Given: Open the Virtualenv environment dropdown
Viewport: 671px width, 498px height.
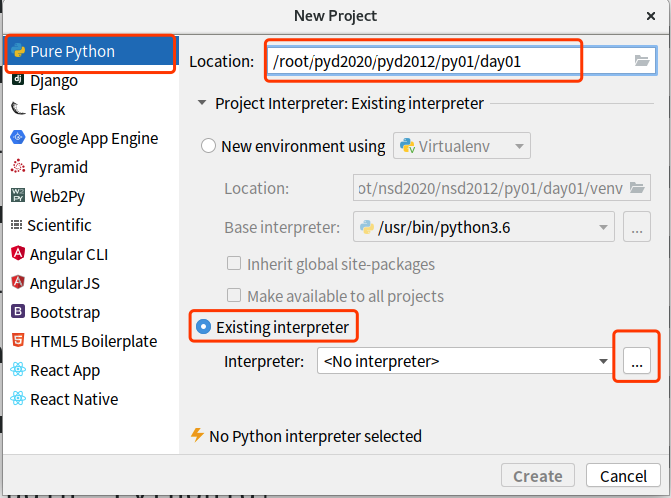Looking at the screenshot, I should coord(462,146).
